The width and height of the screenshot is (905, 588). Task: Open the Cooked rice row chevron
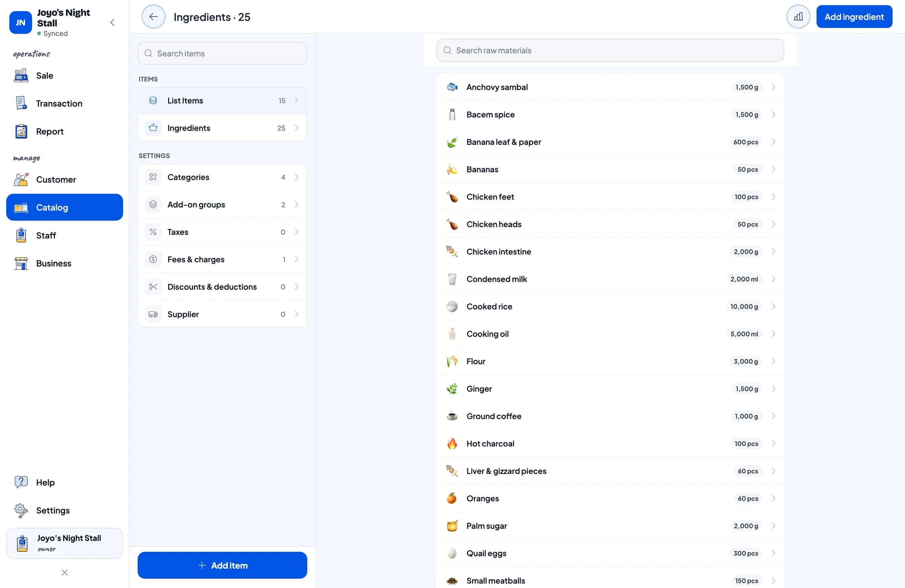coord(773,306)
